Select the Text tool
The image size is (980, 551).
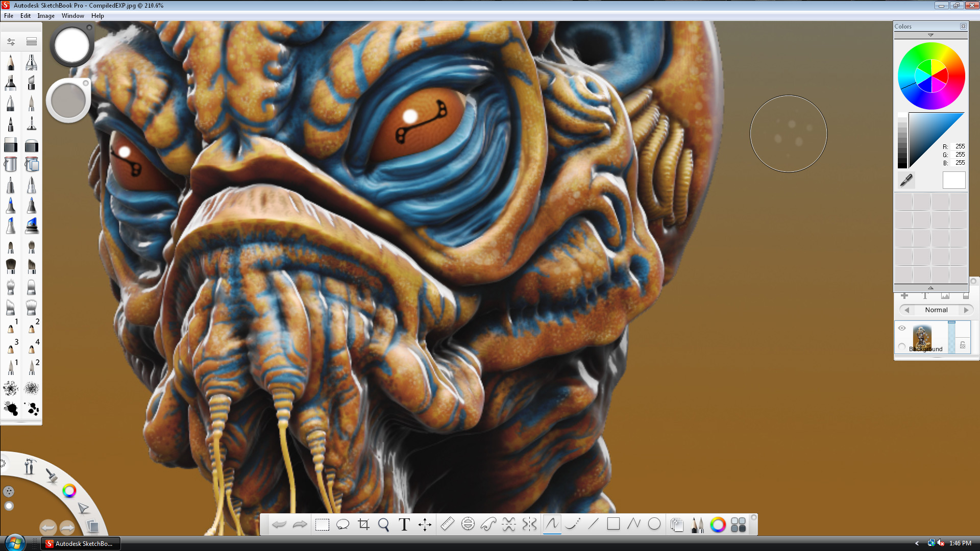tap(404, 524)
